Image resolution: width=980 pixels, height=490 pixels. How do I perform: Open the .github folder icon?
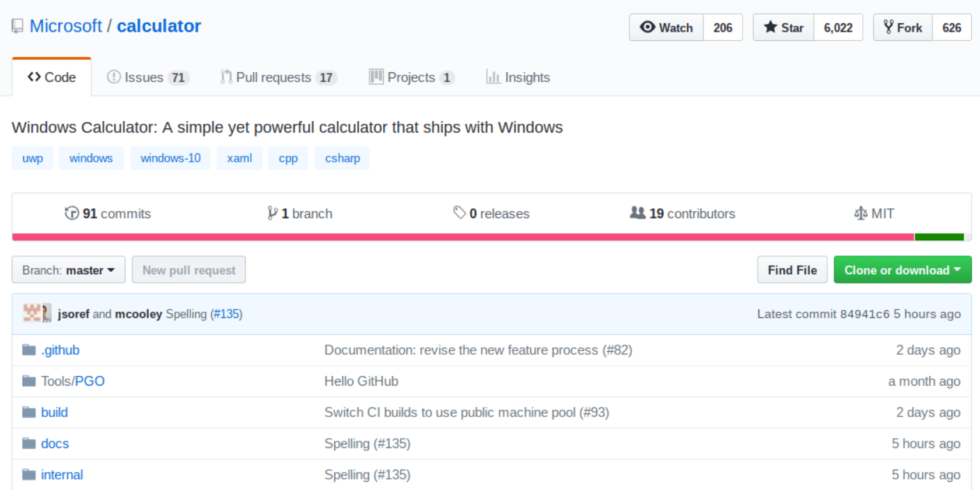tap(29, 350)
